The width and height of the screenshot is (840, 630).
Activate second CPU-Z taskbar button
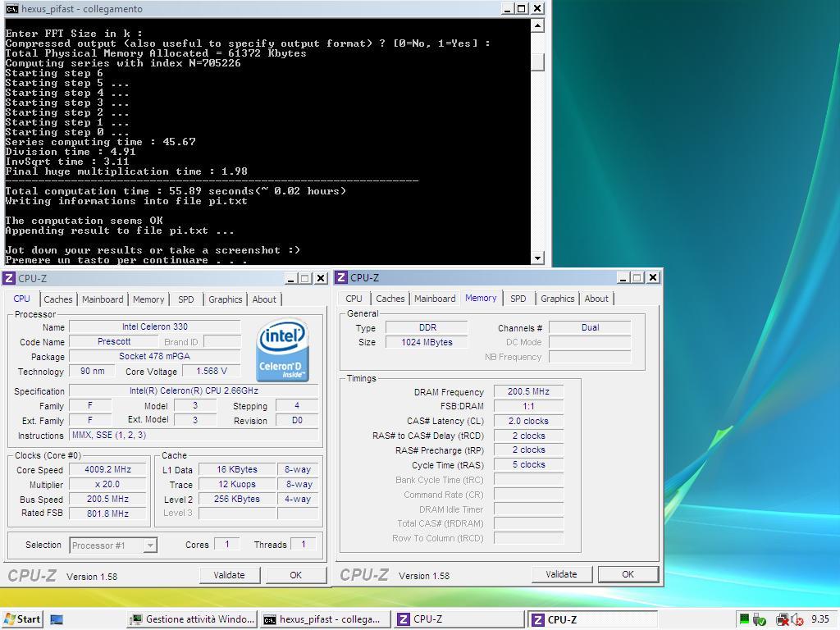coord(592,619)
